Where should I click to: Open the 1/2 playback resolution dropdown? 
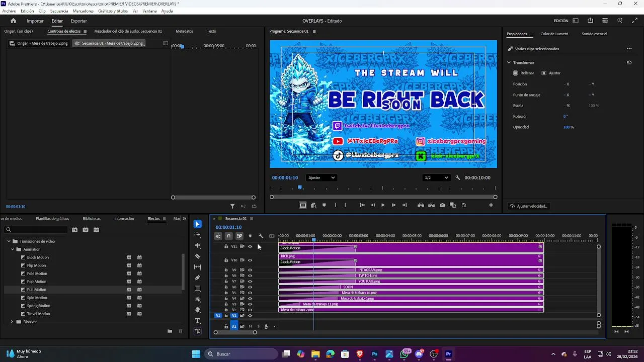click(436, 177)
